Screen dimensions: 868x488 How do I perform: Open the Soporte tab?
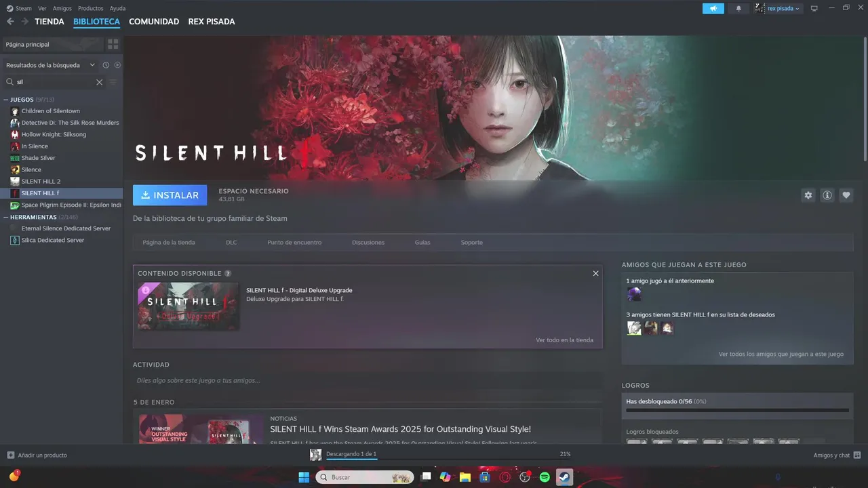pyautogui.click(x=472, y=242)
